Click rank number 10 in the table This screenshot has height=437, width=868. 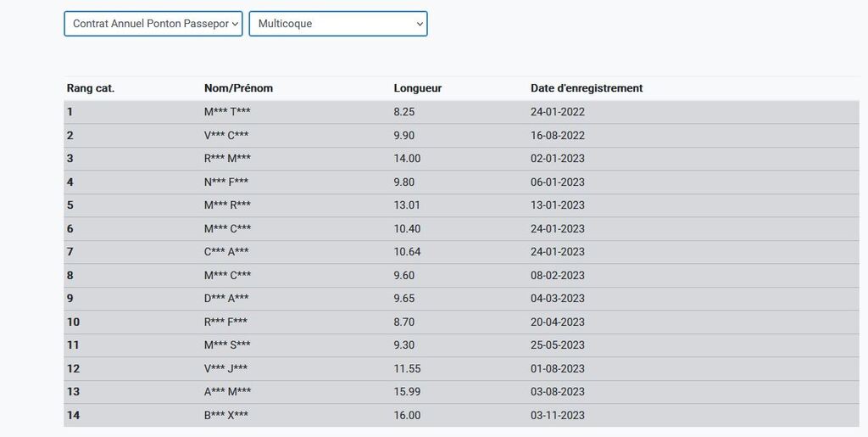(x=73, y=322)
